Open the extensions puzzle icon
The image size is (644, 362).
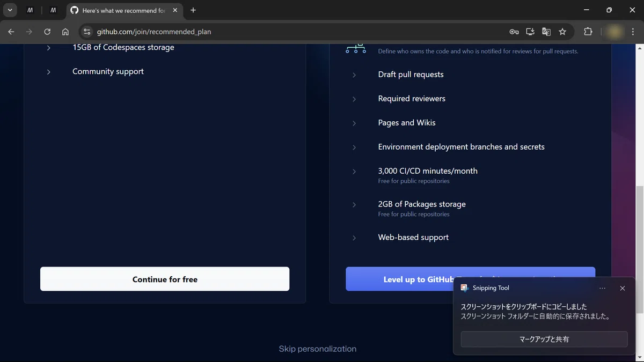click(588, 32)
